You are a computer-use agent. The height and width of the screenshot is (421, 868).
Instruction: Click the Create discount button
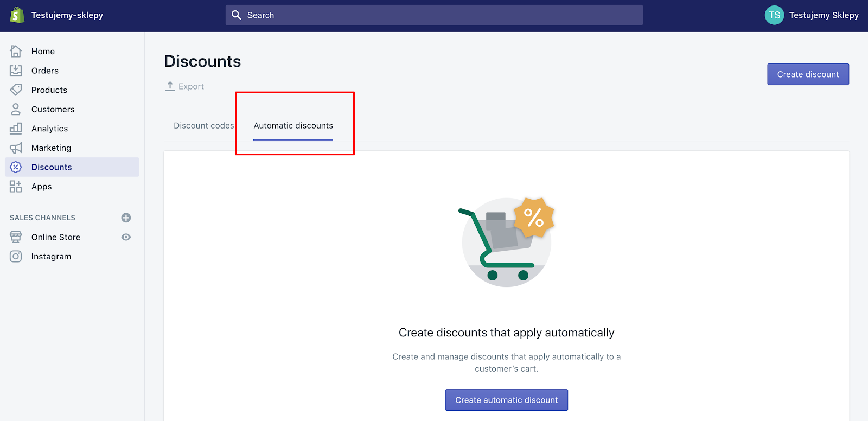point(808,74)
